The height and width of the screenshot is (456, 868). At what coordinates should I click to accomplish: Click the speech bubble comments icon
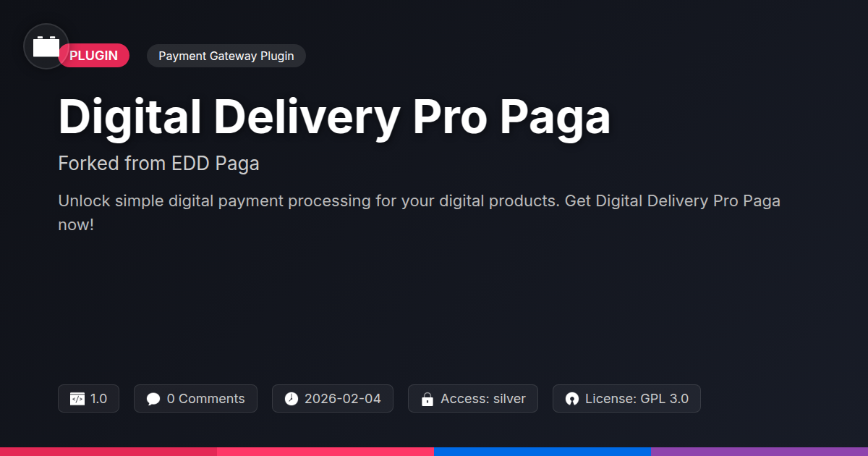coord(153,399)
